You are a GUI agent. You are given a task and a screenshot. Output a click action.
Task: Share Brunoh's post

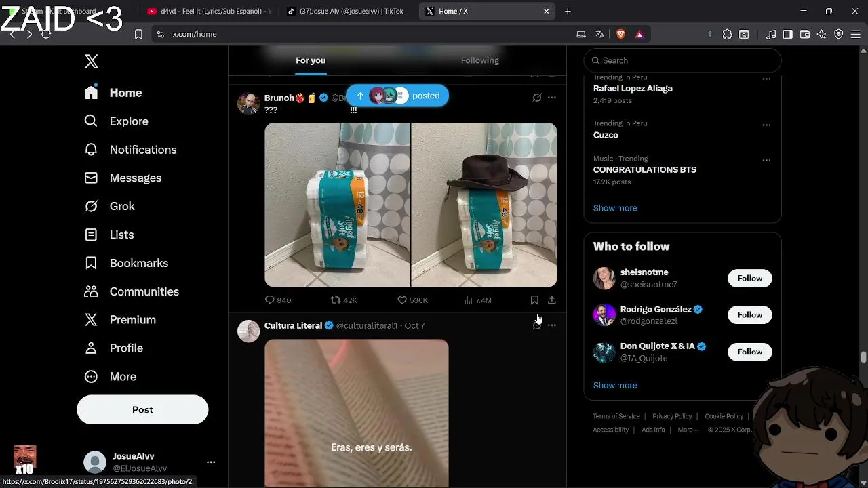tap(552, 300)
